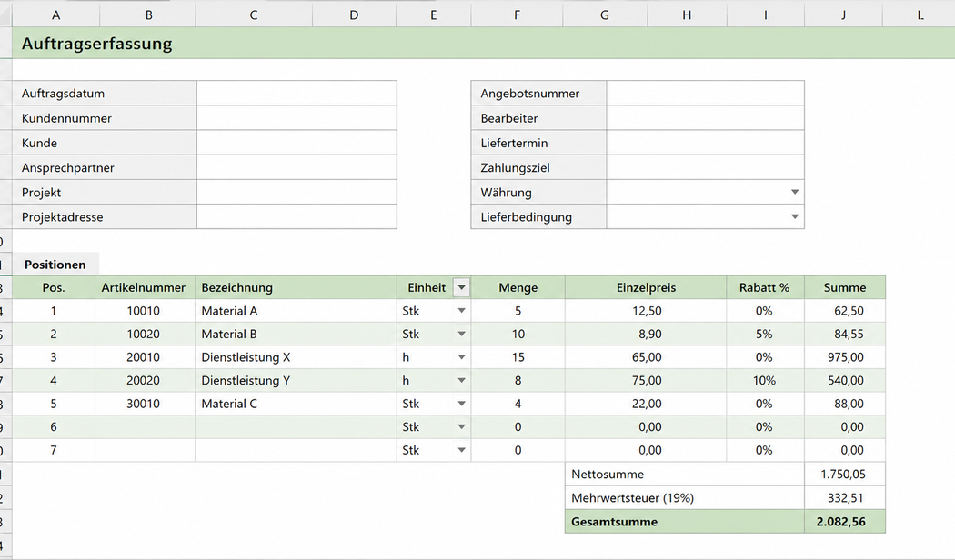This screenshot has height=560, width=955.
Task: Select column A header
Action: (56, 15)
